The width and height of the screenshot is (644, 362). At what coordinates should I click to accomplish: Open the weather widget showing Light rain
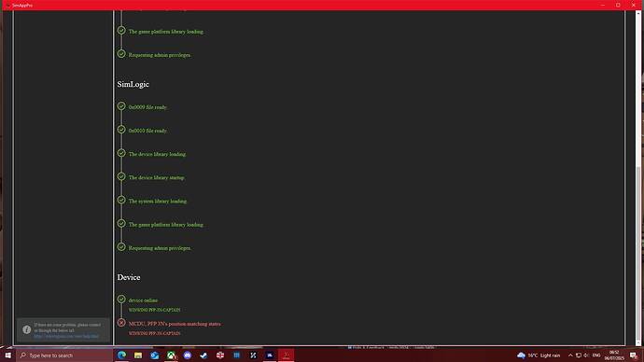pyautogui.click(x=539, y=355)
